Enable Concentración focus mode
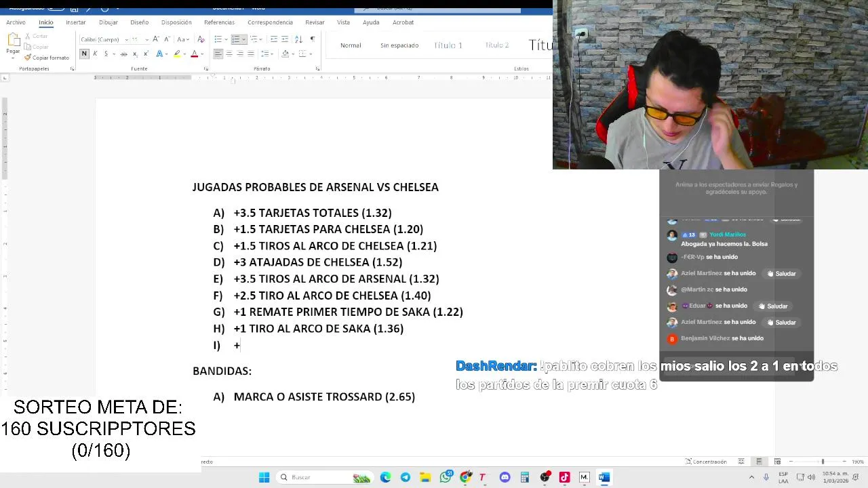The height and width of the screenshot is (488, 868). [x=706, y=462]
